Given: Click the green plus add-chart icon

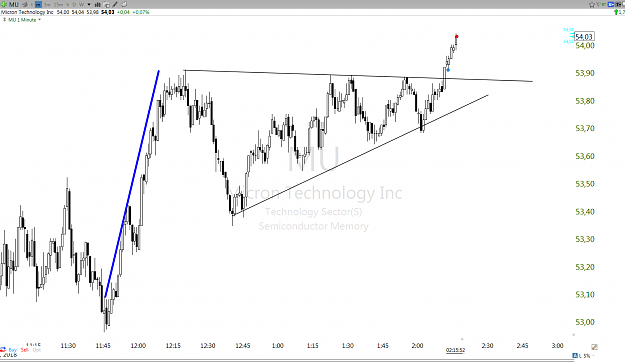Looking at the screenshot, I should [4, 4].
